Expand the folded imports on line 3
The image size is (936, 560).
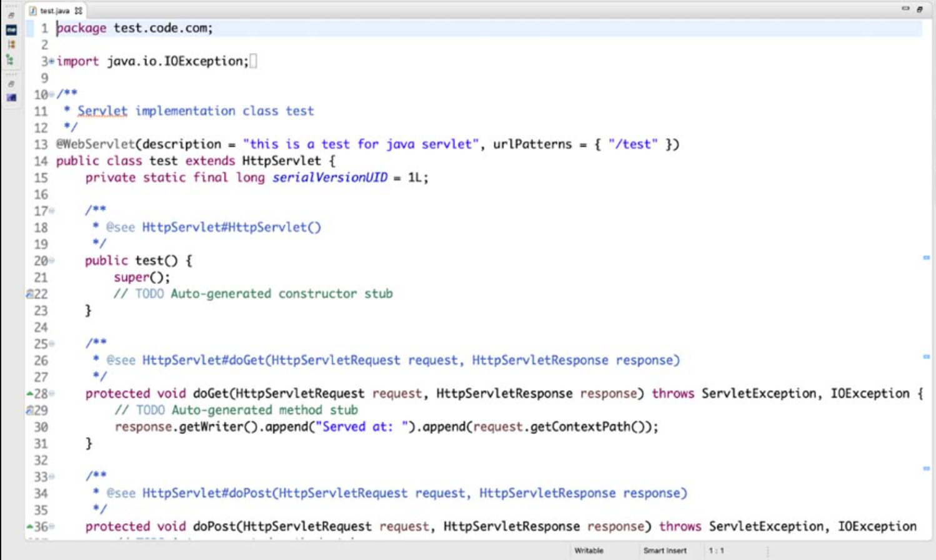tap(52, 61)
